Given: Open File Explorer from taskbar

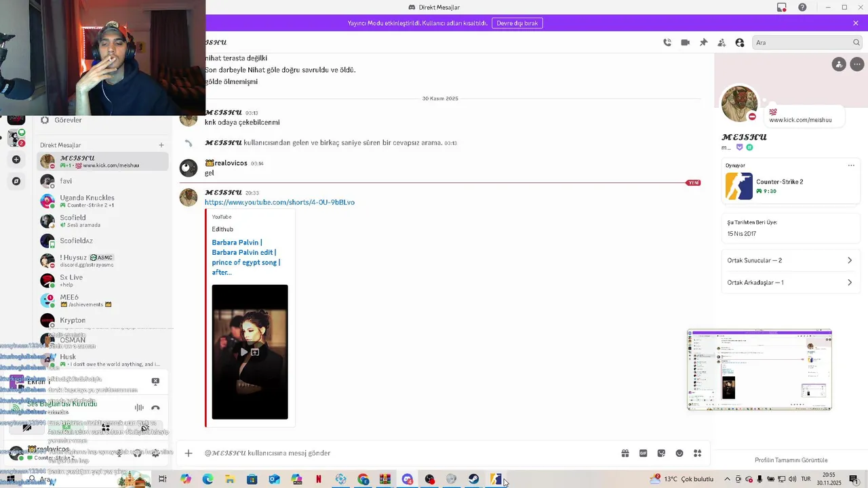Looking at the screenshot, I should click(x=230, y=479).
